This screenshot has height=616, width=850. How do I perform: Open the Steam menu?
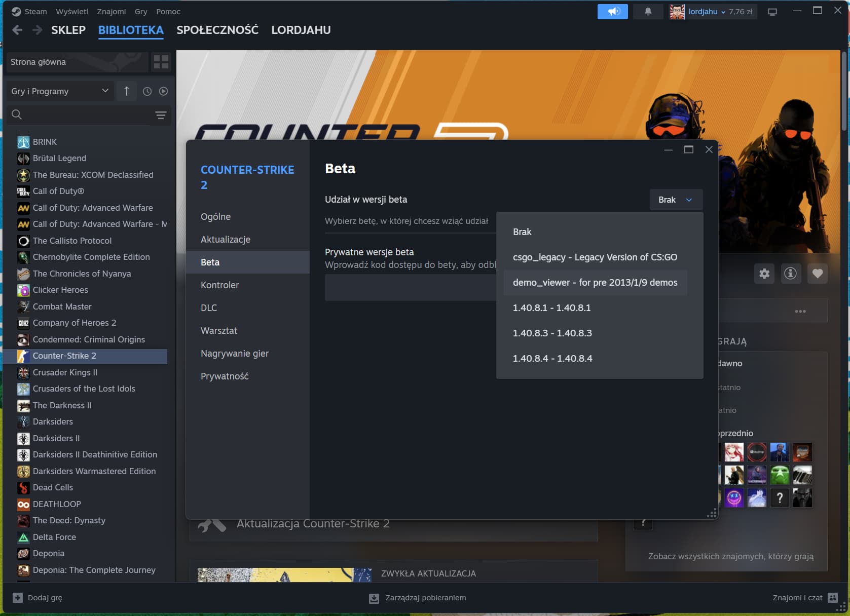(35, 12)
